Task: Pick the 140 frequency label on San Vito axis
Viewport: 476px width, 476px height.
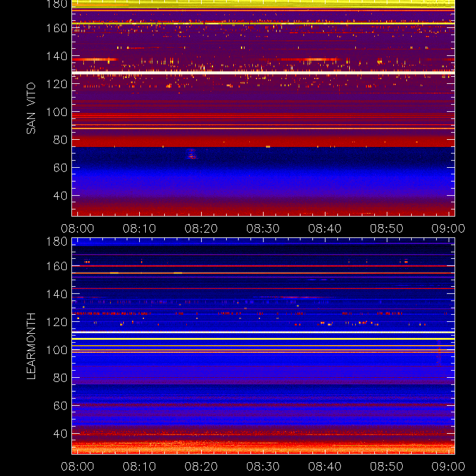Action: click(x=57, y=56)
